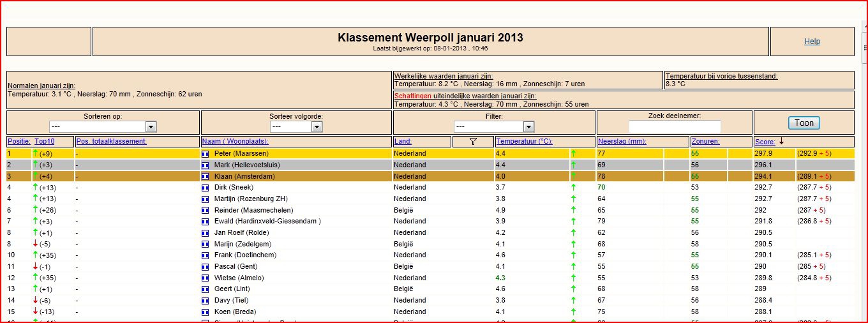Image resolution: width=868 pixels, height=323 pixels.
Task: Select the name 'Wietse (Almelo)'
Action: [239, 278]
